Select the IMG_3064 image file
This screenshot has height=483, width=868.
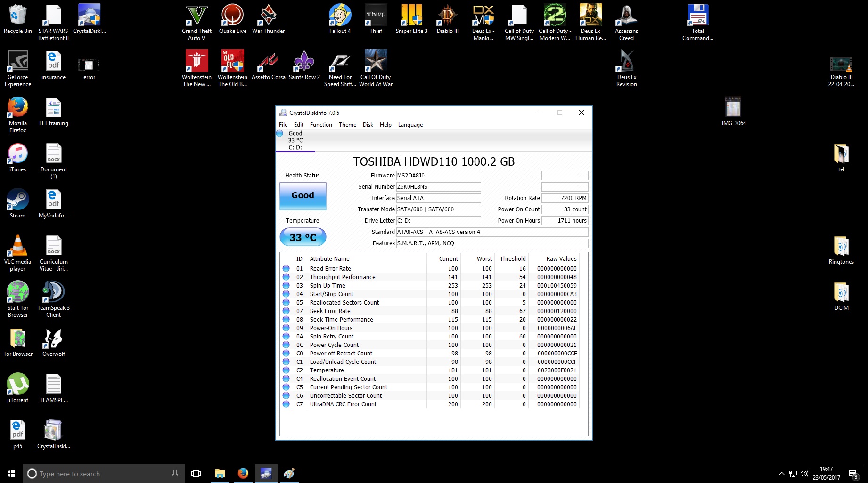[x=734, y=112]
